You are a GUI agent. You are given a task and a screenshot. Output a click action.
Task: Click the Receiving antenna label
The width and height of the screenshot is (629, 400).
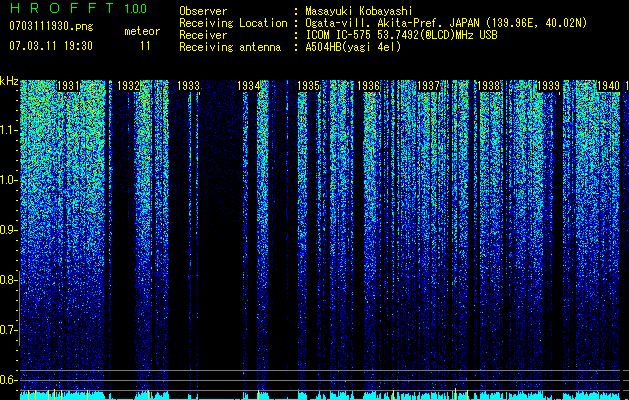[x=230, y=47]
